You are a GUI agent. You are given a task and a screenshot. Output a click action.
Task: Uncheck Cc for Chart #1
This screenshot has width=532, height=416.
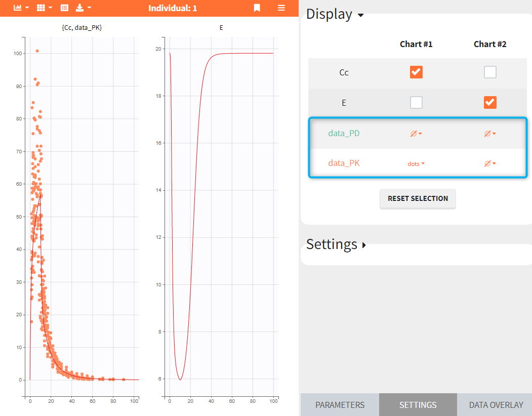[416, 72]
